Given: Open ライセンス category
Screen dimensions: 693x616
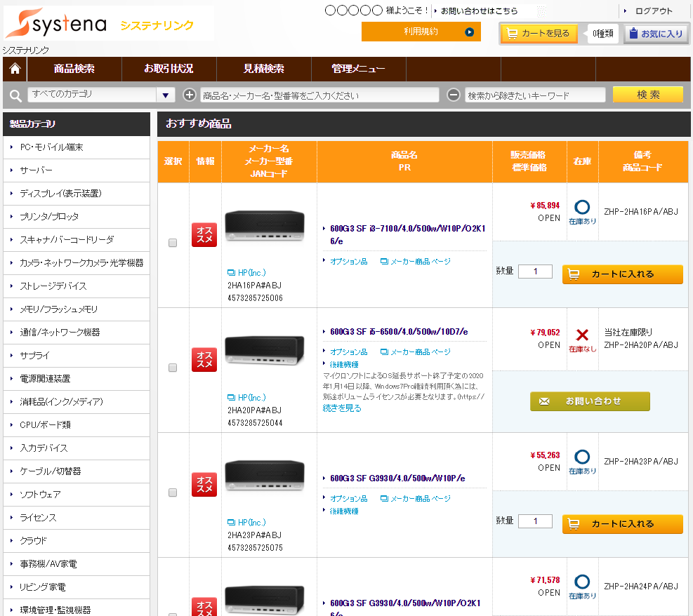Looking at the screenshot, I should tap(77, 518).
